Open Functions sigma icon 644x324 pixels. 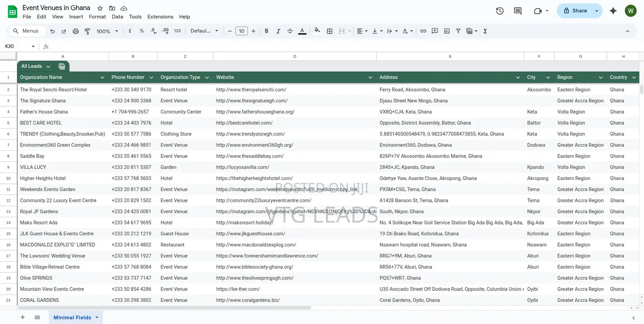click(x=485, y=31)
